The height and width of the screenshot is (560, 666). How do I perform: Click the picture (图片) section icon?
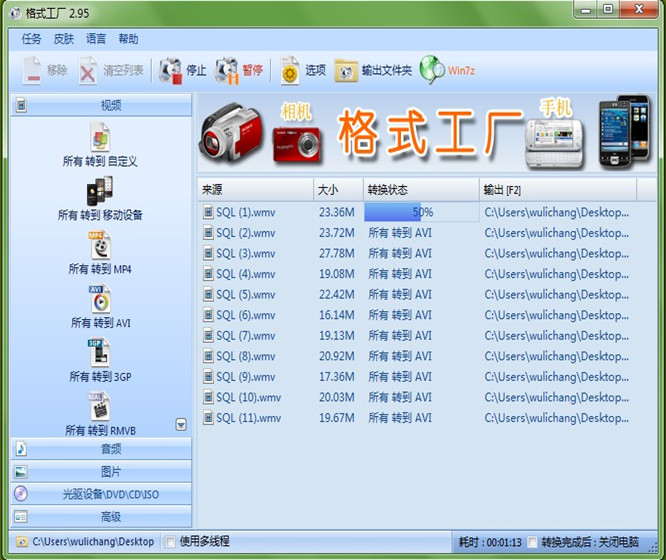pos(21,472)
